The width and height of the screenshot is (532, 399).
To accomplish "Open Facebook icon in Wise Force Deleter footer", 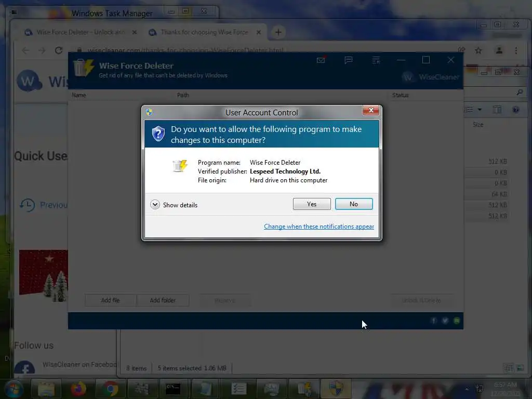I will pyautogui.click(x=434, y=321).
